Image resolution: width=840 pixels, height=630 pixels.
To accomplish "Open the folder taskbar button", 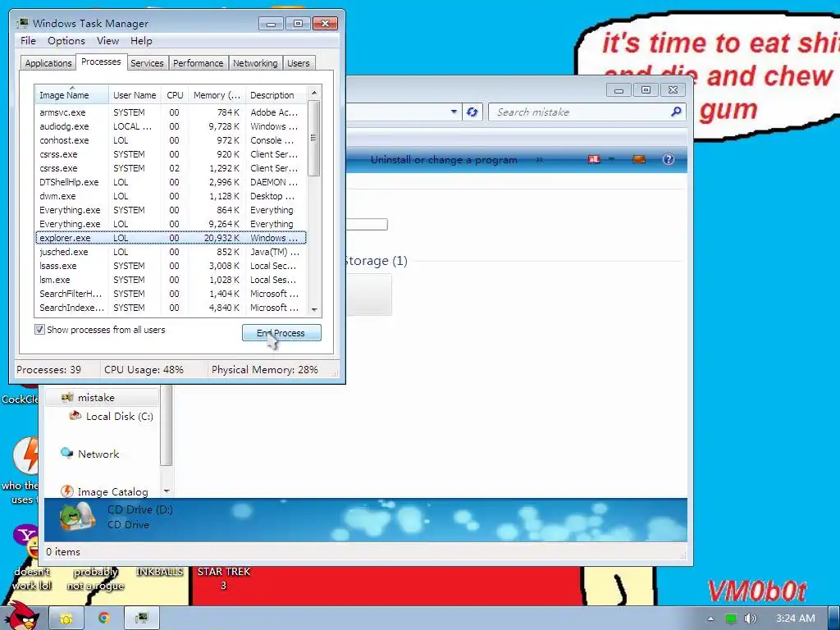I will (66, 619).
